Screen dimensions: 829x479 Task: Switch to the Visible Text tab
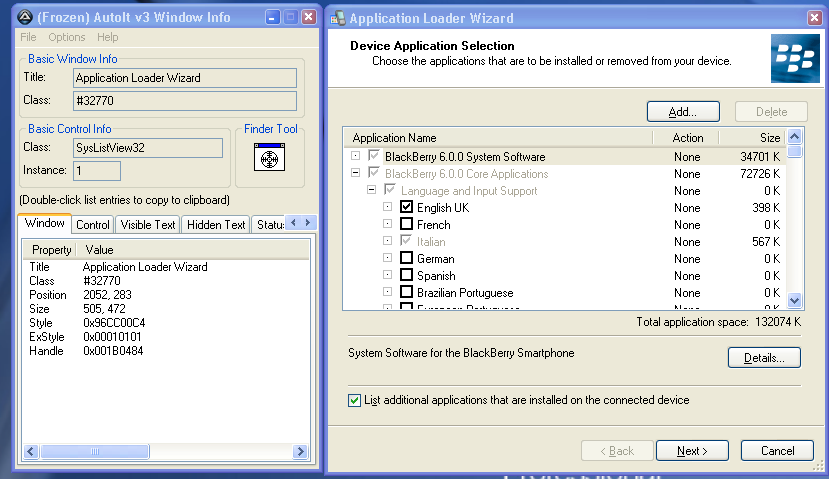[148, 225]
